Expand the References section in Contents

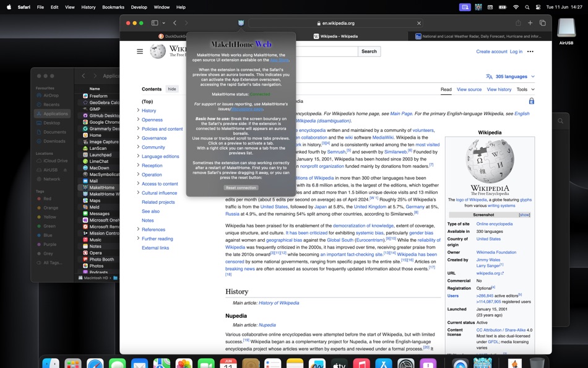point(139,229)
